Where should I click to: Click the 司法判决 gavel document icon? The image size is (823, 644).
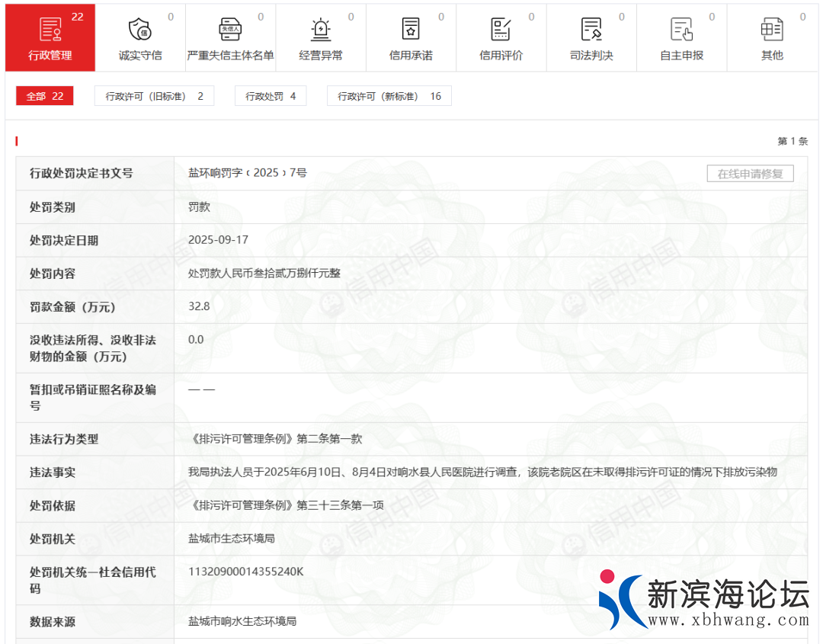tap(591, 29)
